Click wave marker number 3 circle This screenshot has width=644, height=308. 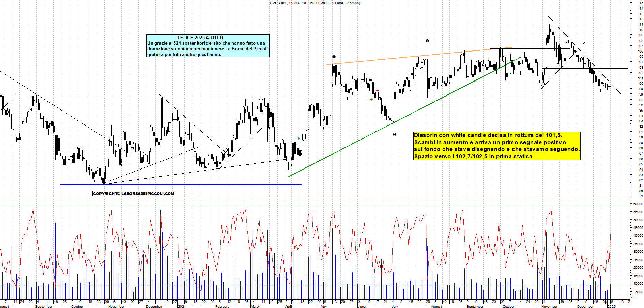427,41
